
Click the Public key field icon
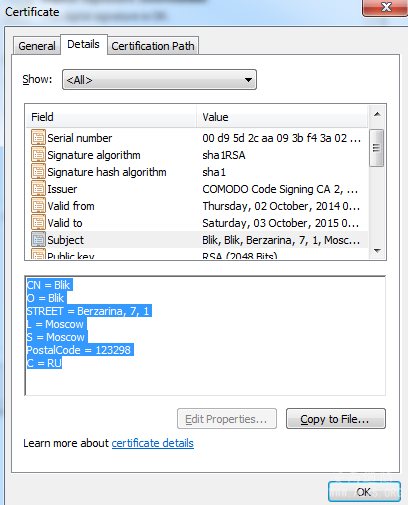(38, 254)
